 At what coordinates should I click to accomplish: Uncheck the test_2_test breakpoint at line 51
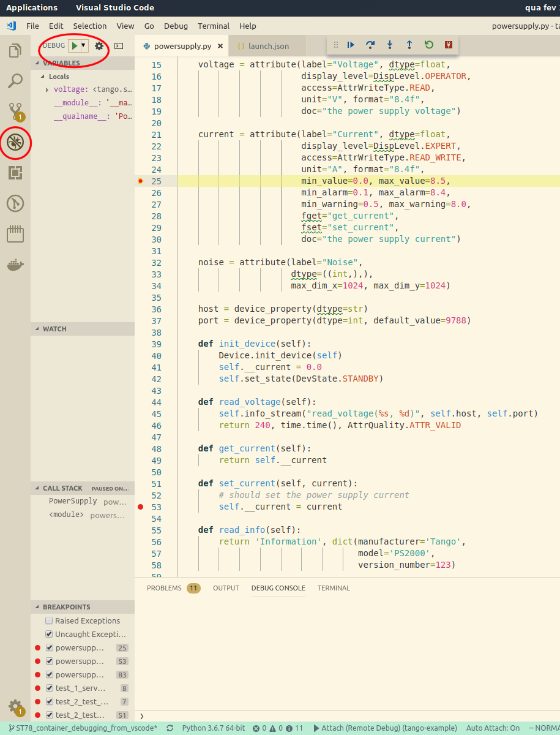tap(50, 715)
